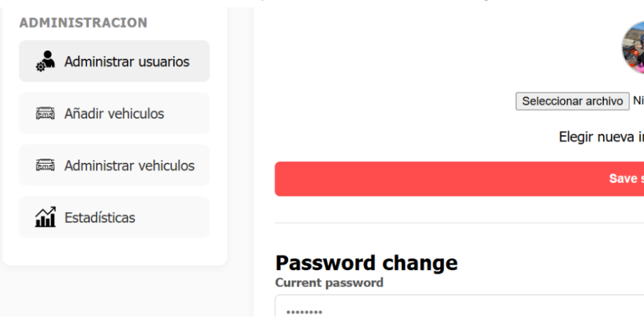Click the Elegir nueva image label text

(x=601, y=137)
